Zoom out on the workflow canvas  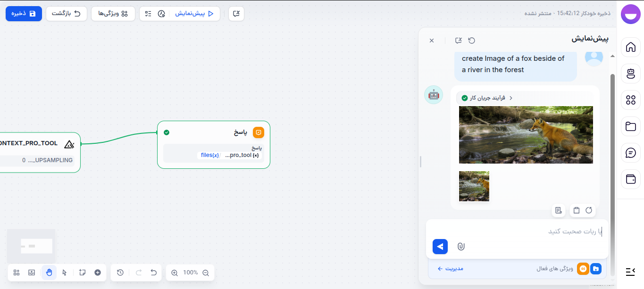tap(205, 272)
